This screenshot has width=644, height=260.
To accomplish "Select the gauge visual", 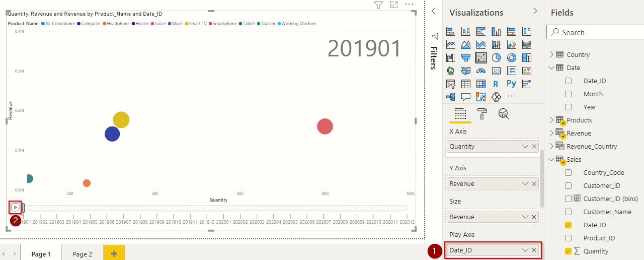I will pos(481,71).
